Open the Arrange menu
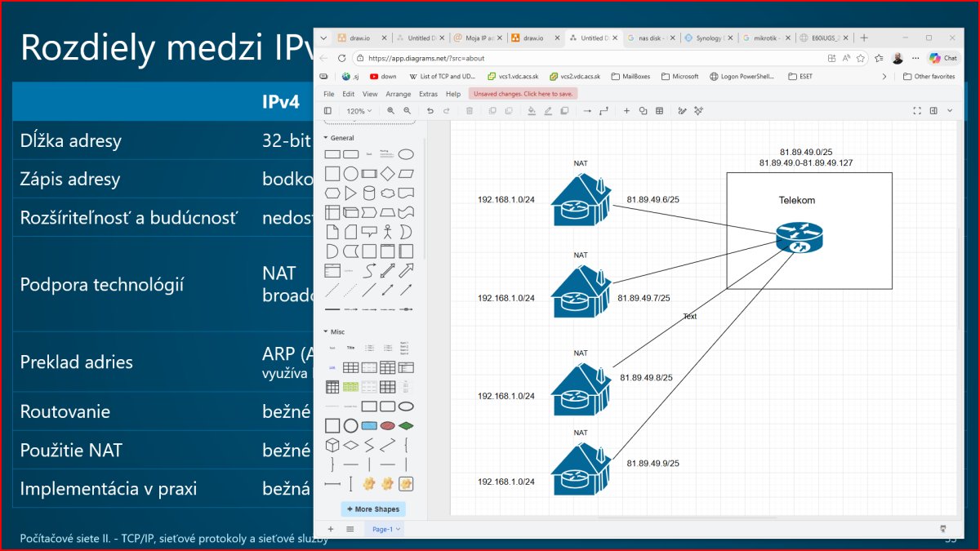This screenshot has width=980, height=551. [x=399, y=94]
